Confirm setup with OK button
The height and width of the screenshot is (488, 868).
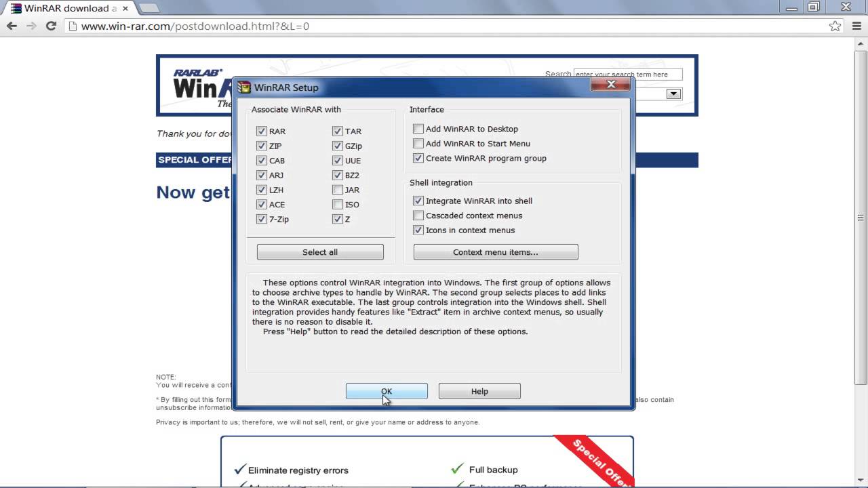pyautogui.click(x=387, y=391)
